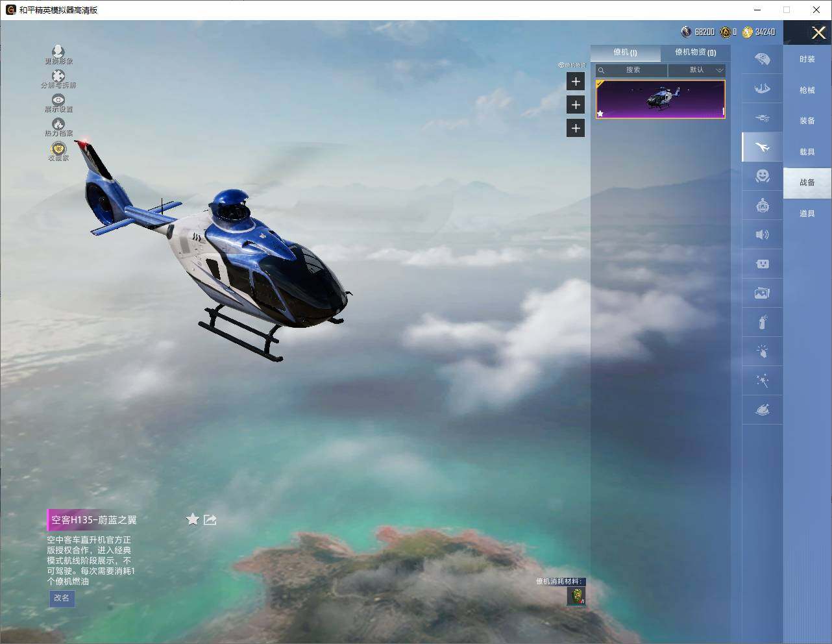Viewport: 832px width, 644px height.
Task: Switch to the 僚机物资 (0) tab
Action: [x=695, y=53]
